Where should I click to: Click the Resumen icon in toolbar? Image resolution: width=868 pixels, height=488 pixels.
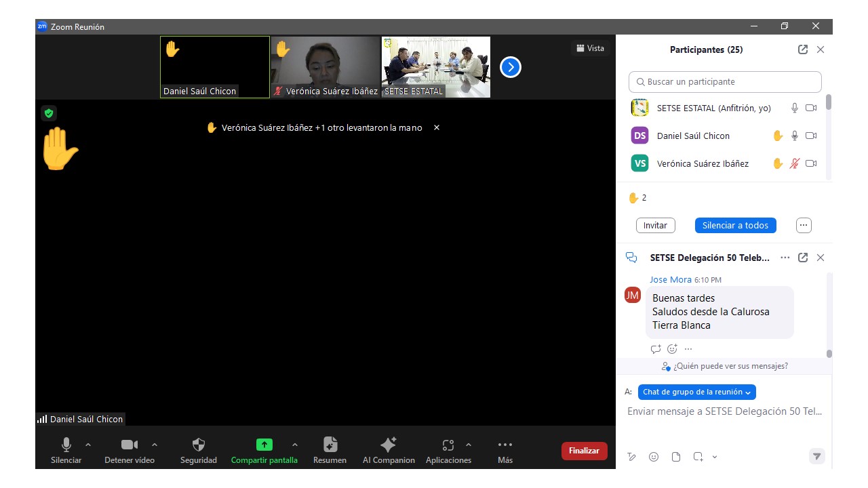pyautogui.click(x=330, y=445)
